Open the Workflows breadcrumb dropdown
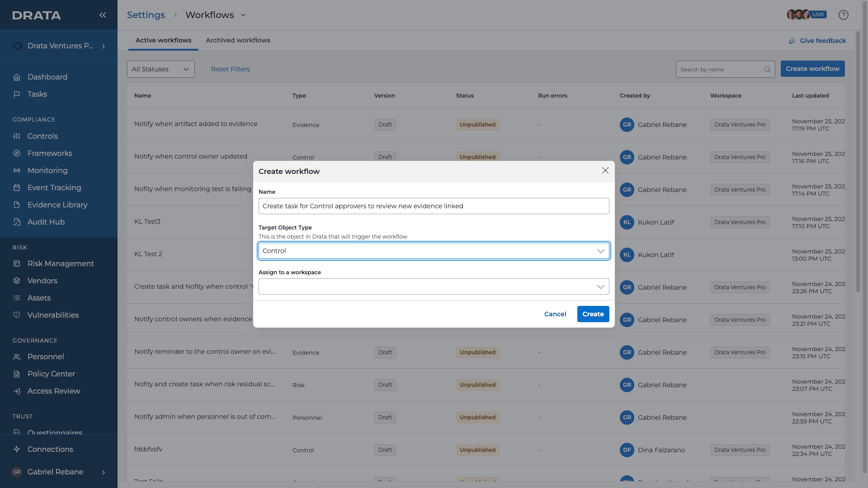This screenshot has height=488, width=868. (243, 15)
